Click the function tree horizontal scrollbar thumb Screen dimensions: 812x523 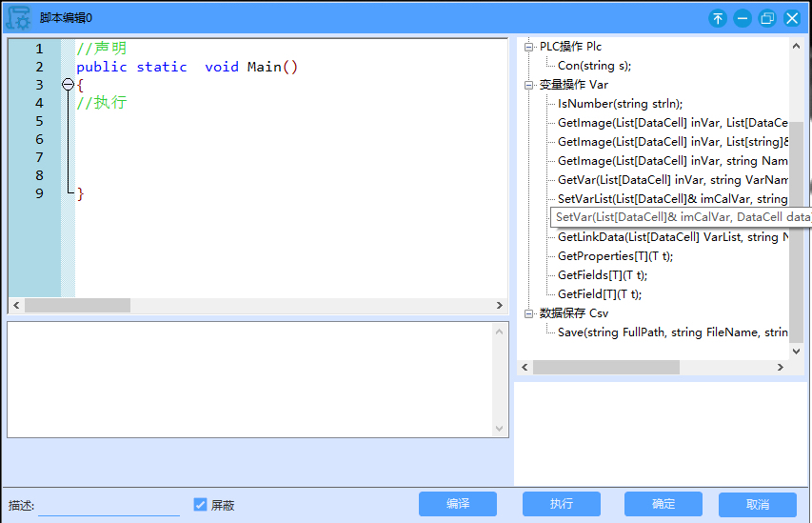(x=606, y=368)
